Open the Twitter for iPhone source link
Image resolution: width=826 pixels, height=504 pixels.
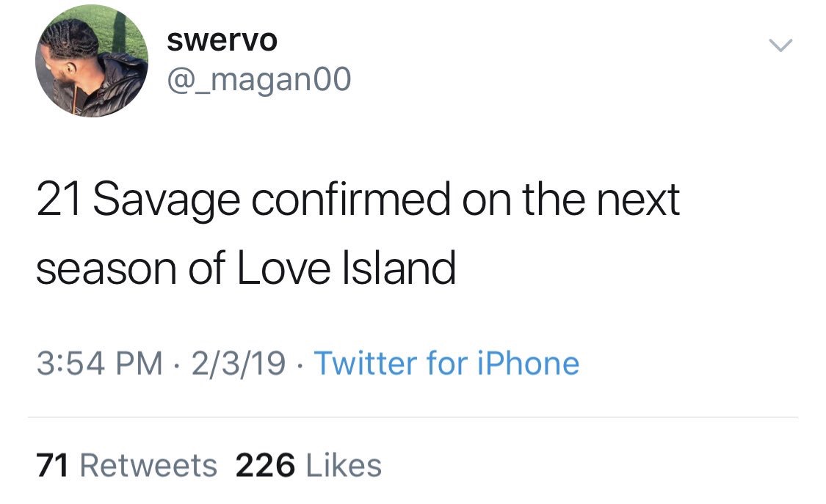pos(446,363)
